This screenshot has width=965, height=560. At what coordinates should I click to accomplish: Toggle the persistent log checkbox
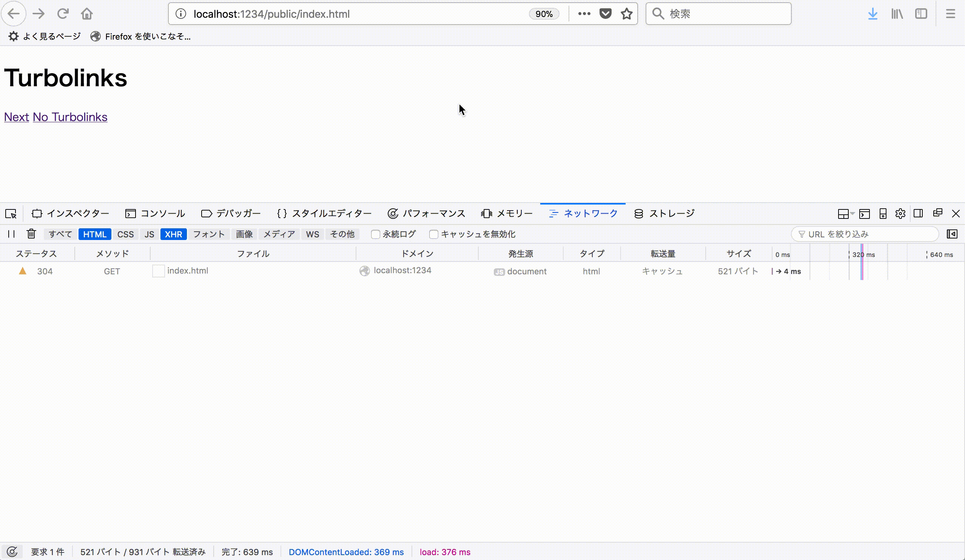[x=375, y=234]
